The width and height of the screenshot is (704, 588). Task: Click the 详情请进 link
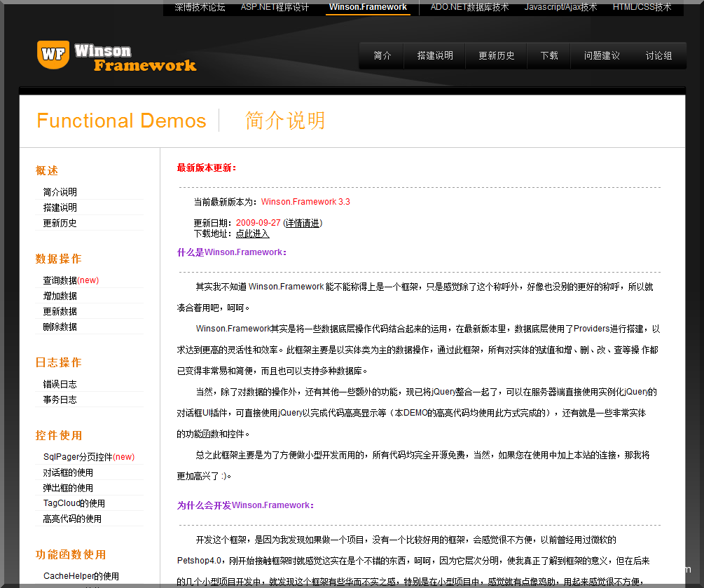coord(303,223)
